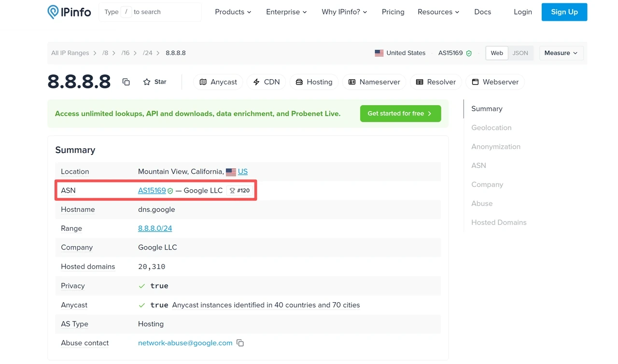Focus the search input field
Screen dimensions: 618x364
(150, 12)
